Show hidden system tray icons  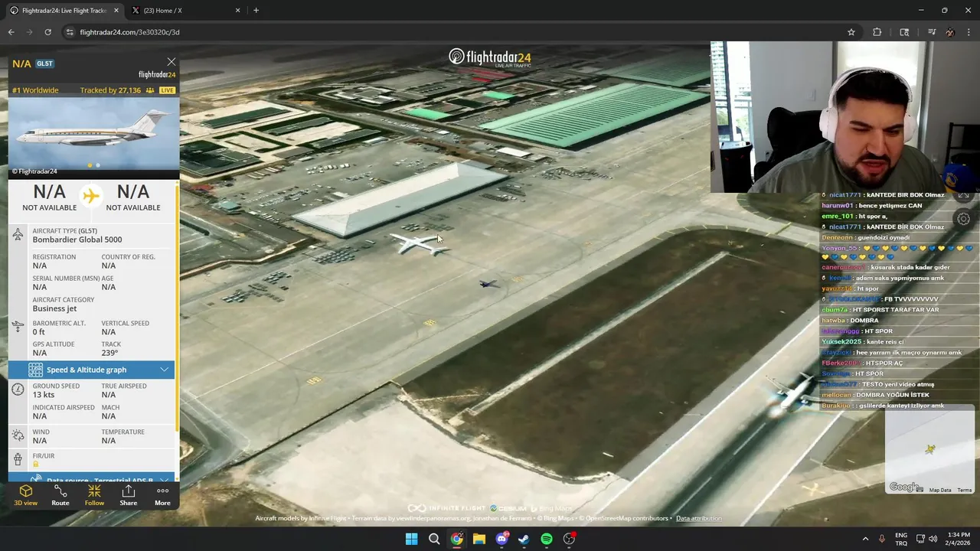point(865,539)
